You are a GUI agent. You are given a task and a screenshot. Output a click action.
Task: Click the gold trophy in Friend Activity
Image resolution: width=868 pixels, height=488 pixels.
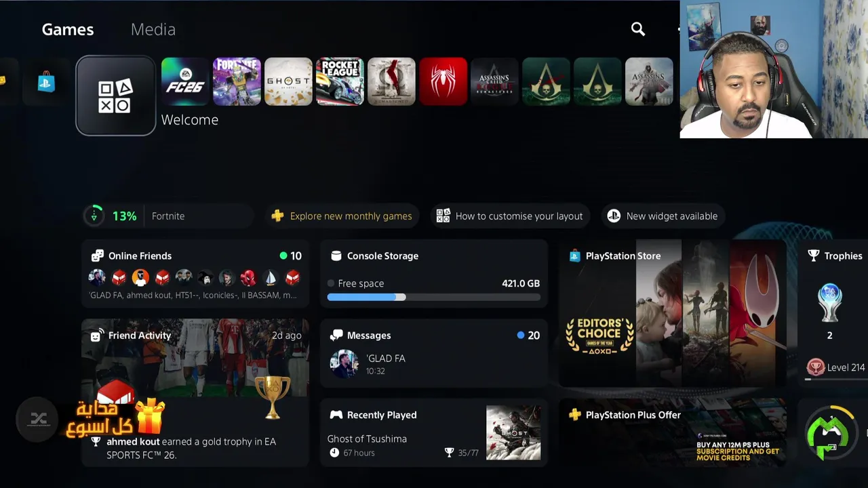[273, 397]
